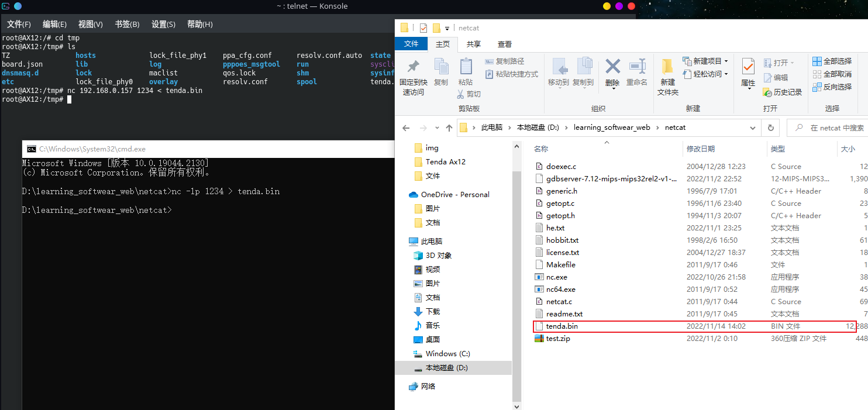
Task: Open the address bar history dropdown chevron
Action: (753, 128)
